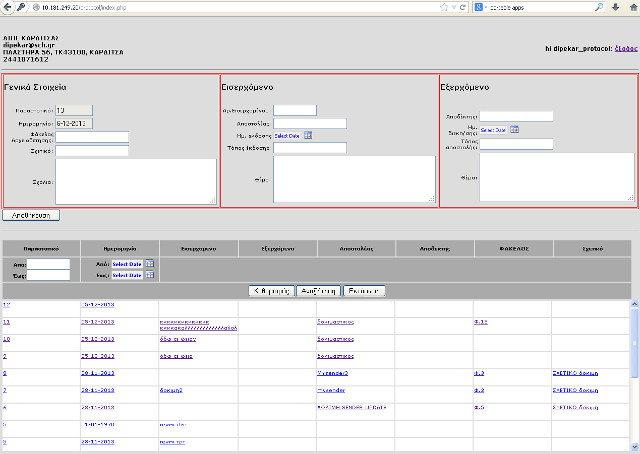This screenshot has height=454, width=640.
Task: Open calendar icon beside Έως date filter
Action: point(149,275)
